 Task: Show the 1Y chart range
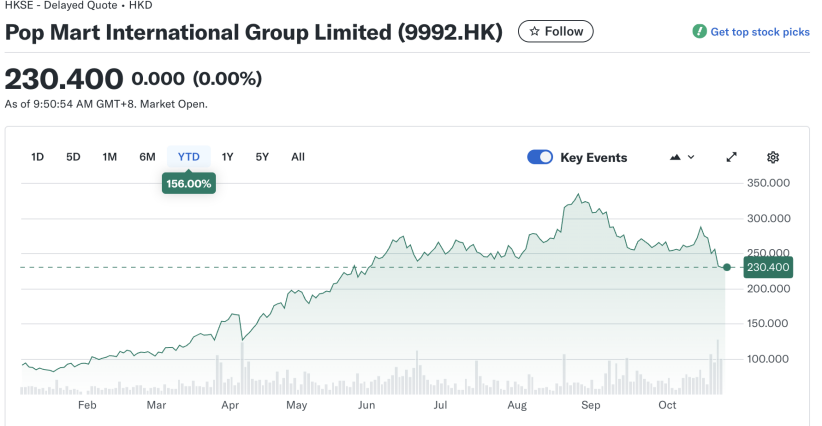coord(227,157)
